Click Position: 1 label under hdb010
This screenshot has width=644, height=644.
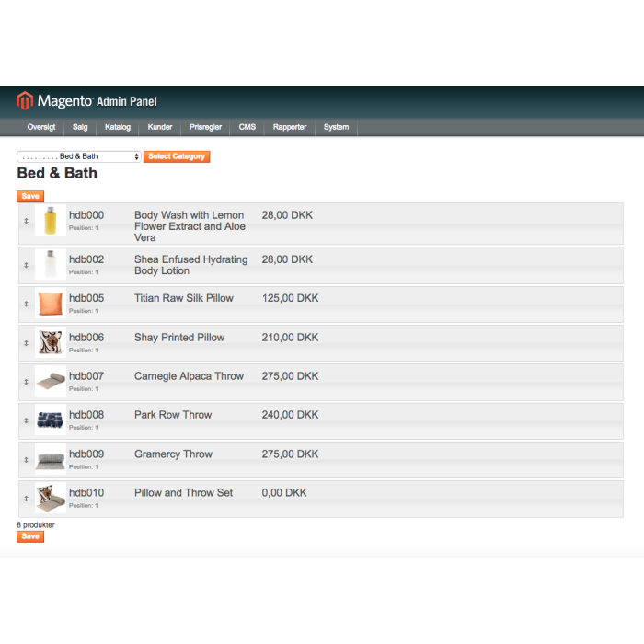[84, 506]
